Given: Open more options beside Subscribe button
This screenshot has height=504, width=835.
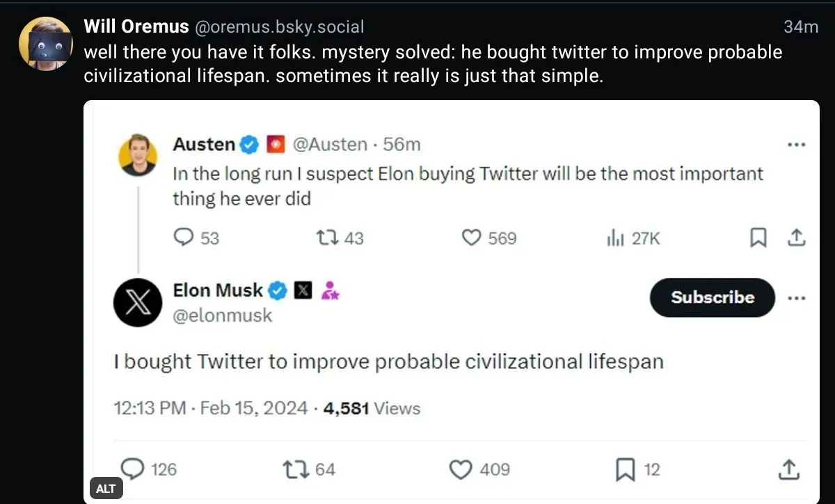Looking at the screenshot, I should 796,298.
